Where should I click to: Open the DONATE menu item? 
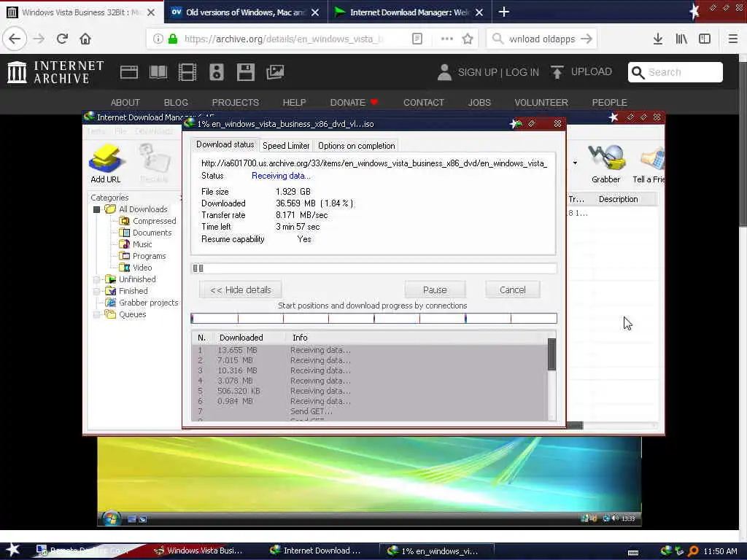tap(354, 102)
